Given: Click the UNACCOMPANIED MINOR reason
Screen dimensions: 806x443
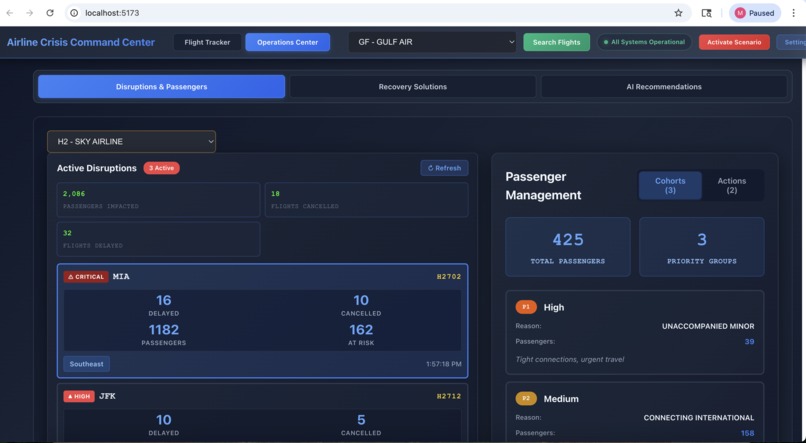Looking at the screenshot, I should (708, 326).
